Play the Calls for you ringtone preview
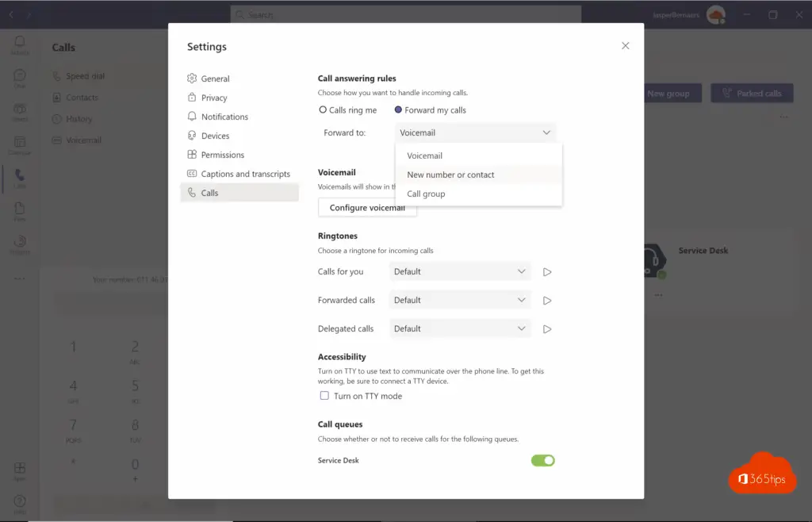The image size is (812, 522). pos(547,272)
